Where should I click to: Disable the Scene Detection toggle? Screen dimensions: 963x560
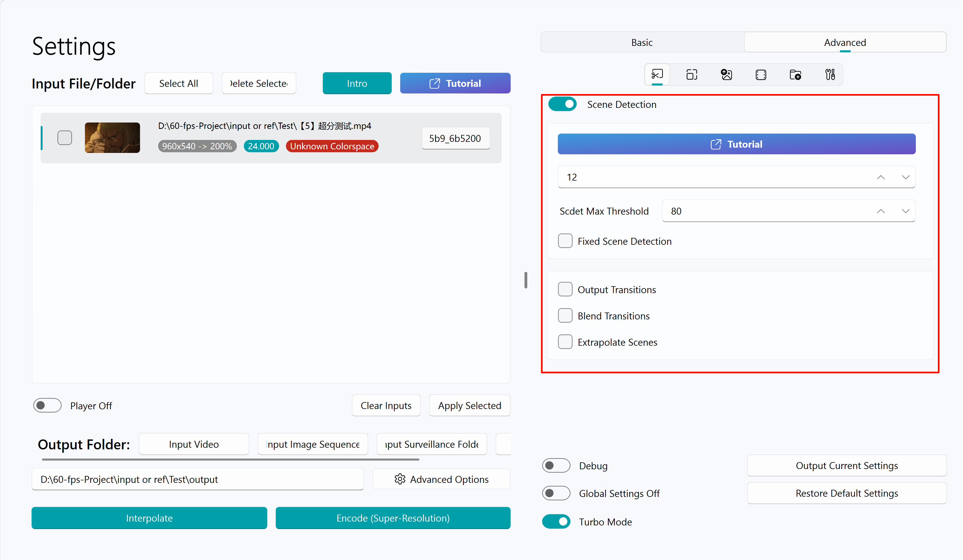tap(563, 104)
